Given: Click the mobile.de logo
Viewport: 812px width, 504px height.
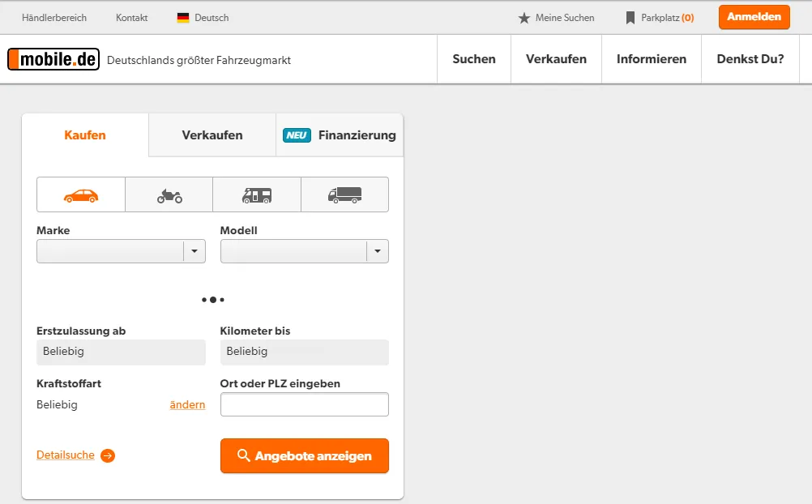Looking at the screenshot, I should click(53, 60).
